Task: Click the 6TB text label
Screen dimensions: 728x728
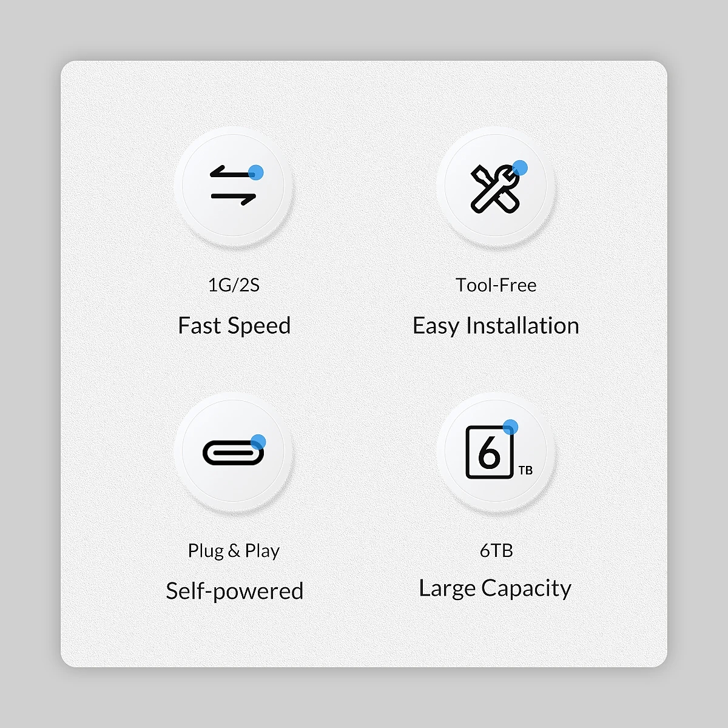Action: pos(496,550)
